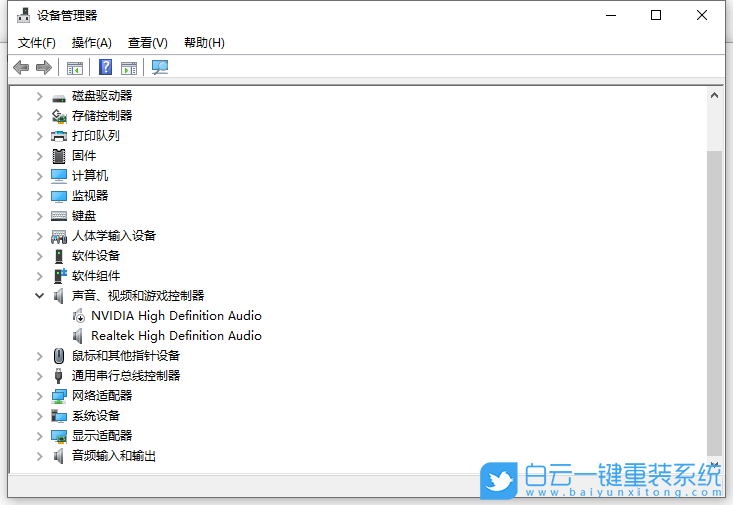The image size is (733, 505).
Task: Select the 通用串行总线控制器 label
Action: (126, 376)
